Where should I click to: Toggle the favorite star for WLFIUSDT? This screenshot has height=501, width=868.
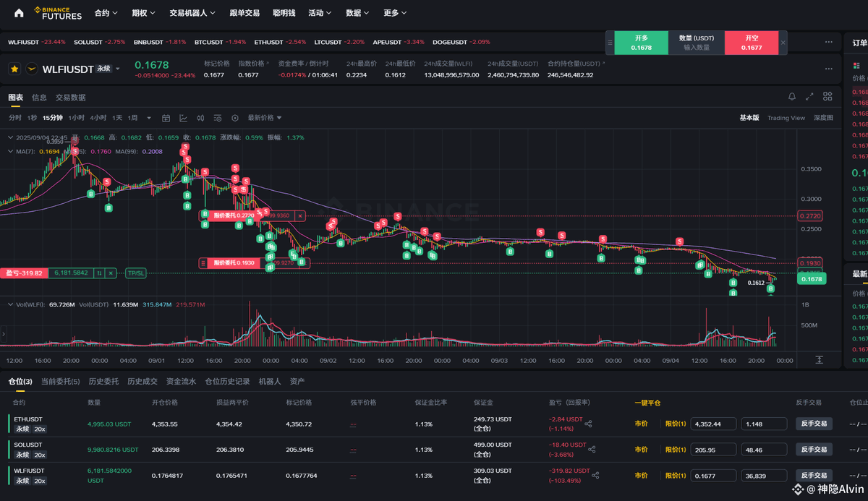pyautogui.click(x=14, y=69)
